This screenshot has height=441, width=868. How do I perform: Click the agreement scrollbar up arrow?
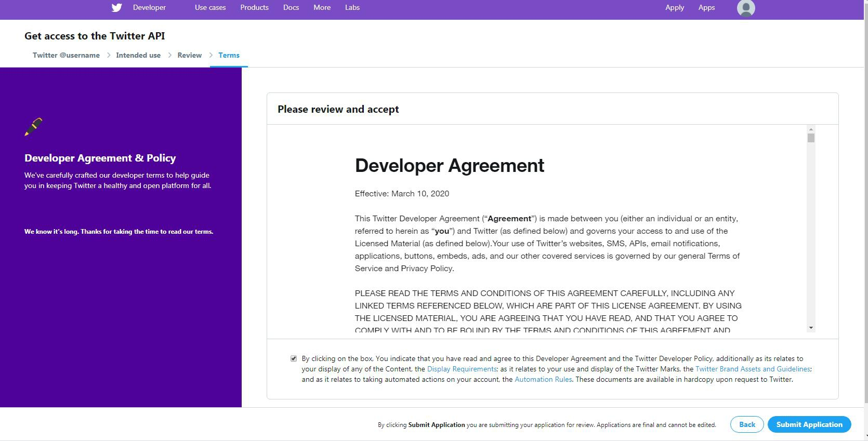[x=811, y=129]
